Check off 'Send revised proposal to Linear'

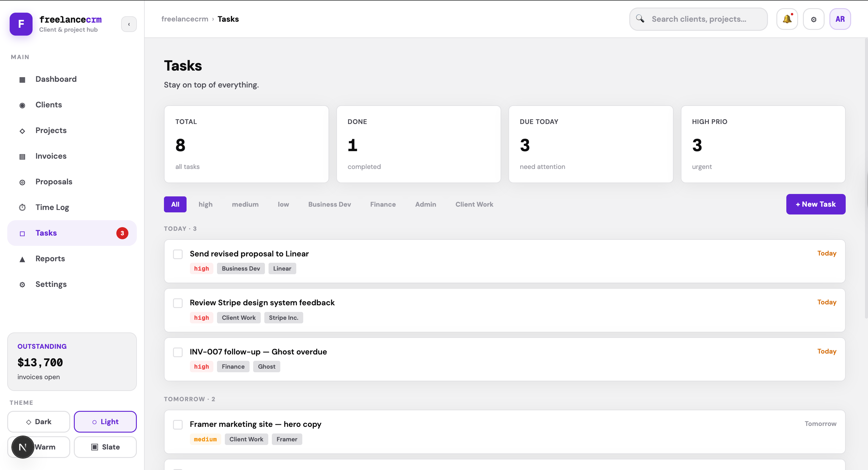pos(178,254)
